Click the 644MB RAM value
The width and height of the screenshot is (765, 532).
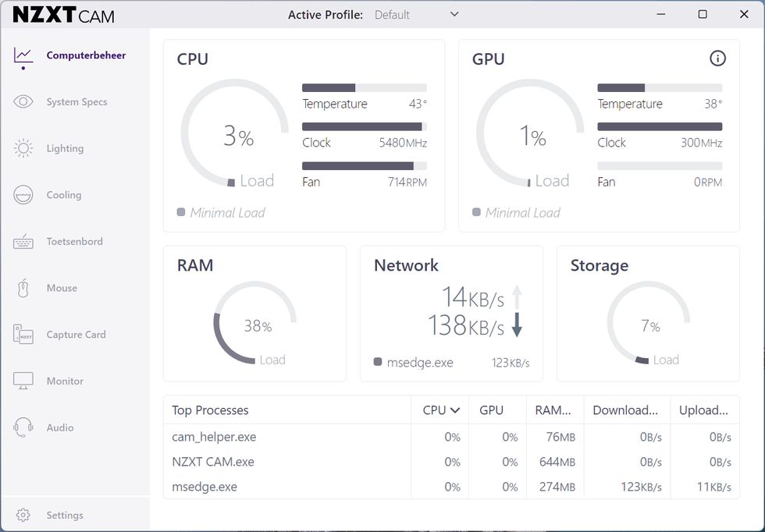[557, 462]
